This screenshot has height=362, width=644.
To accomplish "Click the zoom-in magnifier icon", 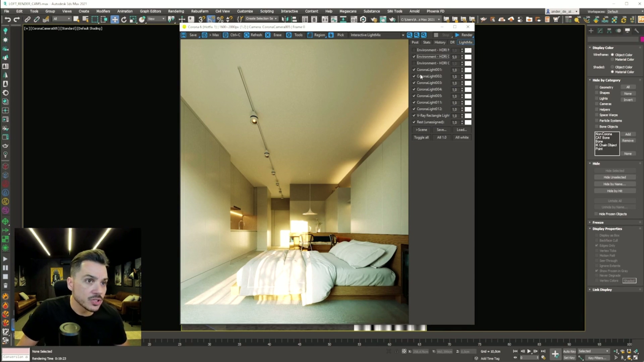I will coord(410,35).
